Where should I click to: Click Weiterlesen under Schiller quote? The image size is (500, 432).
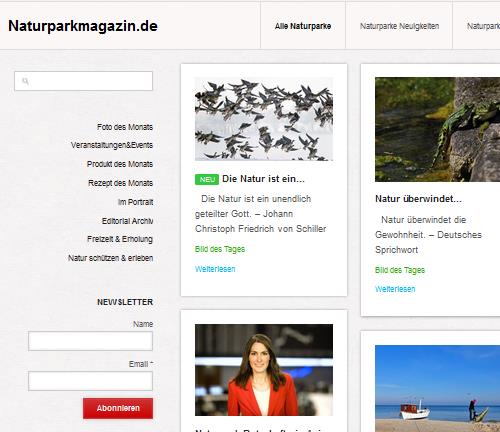[x=215, y=269]
